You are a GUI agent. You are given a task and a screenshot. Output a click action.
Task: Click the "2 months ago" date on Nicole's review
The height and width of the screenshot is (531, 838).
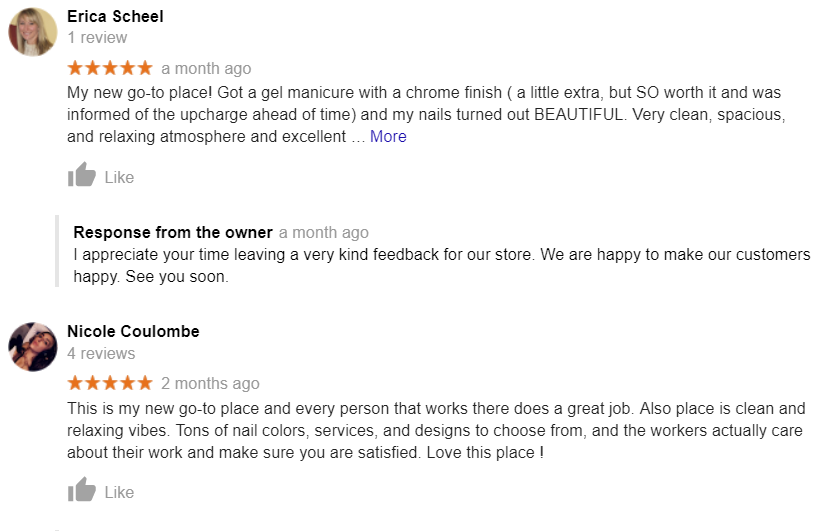click(x=210, y=383)
